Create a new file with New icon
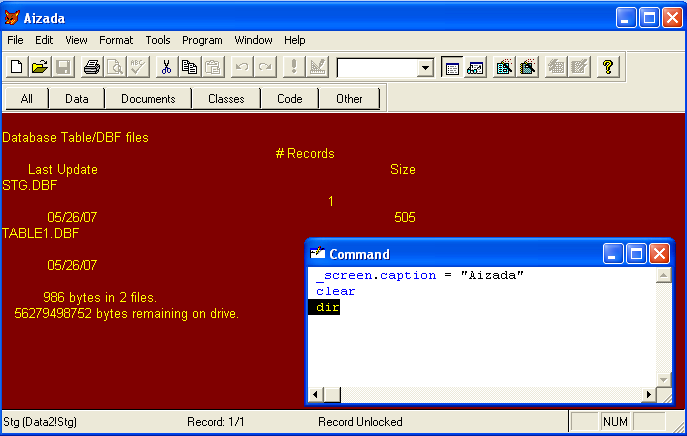This screenshot has height=436, width=687. coord(17,67)
